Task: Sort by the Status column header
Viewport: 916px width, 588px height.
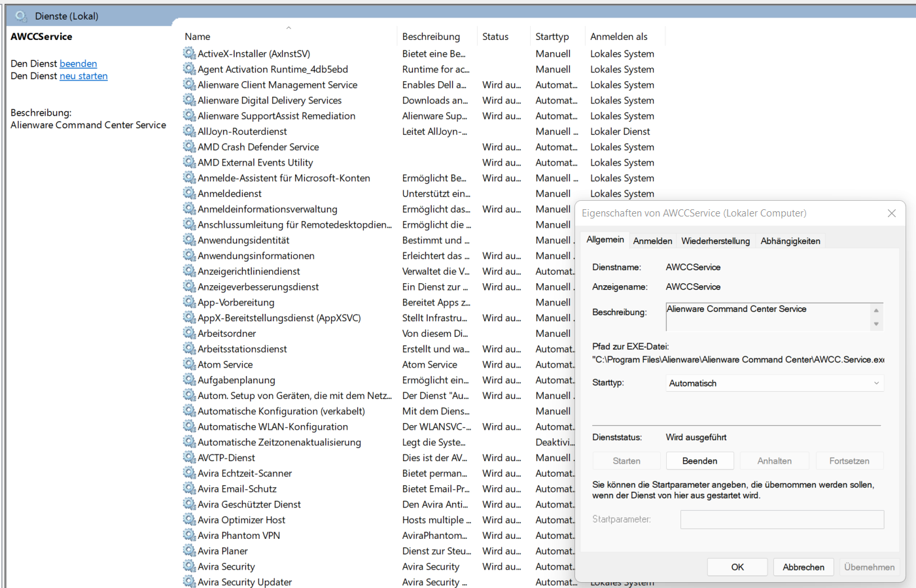Action: point(504,37)
